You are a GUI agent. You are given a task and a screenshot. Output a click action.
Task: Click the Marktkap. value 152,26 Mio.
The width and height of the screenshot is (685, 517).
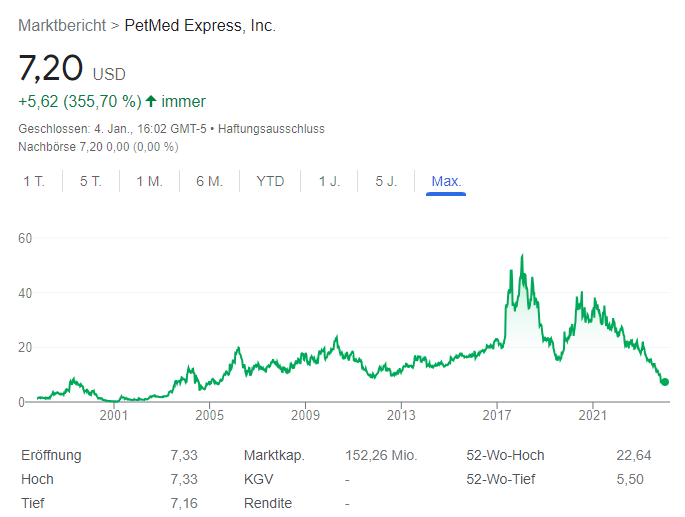point(381,455)
